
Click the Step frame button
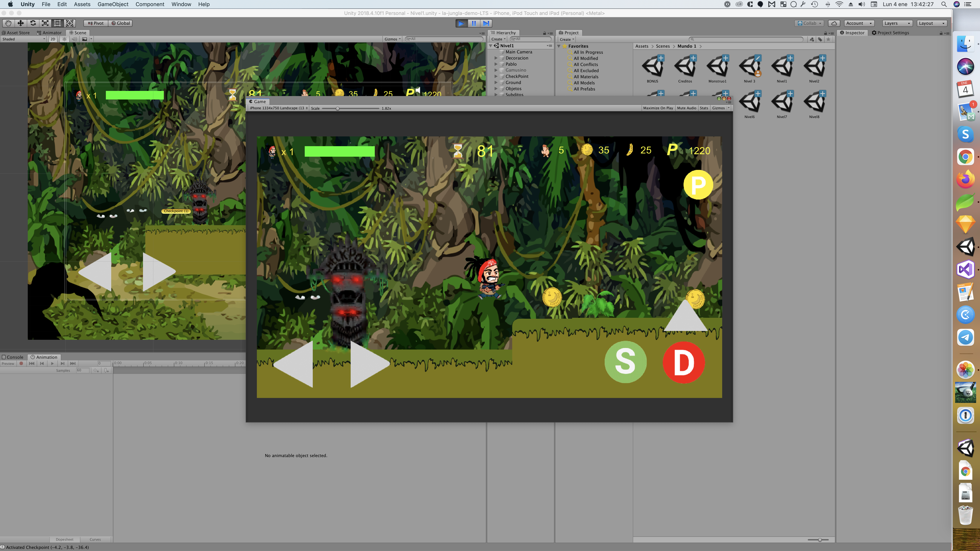(x=486, y=23)
